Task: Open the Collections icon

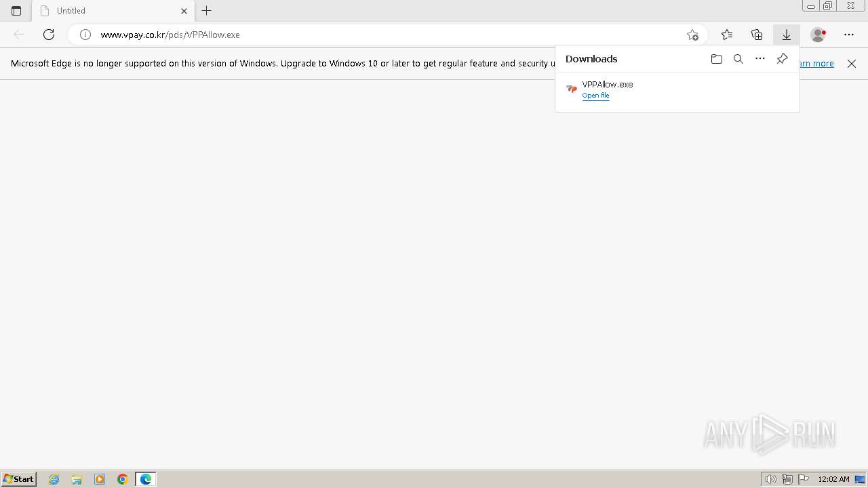Action: click(x=757, y=35)
